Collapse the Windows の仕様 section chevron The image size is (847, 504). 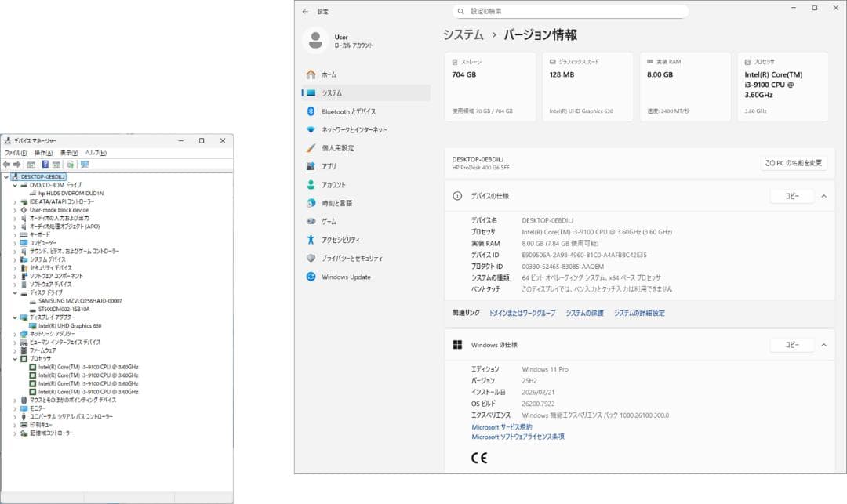[x=823, y=345]
